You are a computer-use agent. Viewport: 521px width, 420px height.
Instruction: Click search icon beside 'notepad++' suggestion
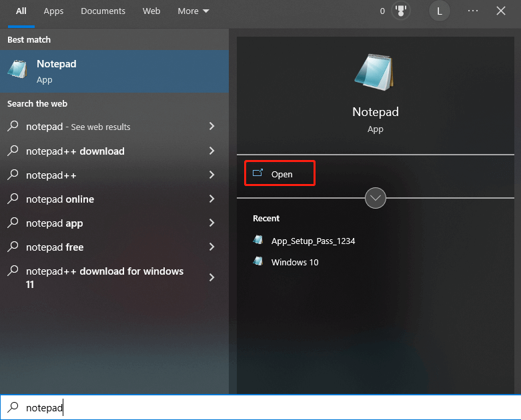(13, 174)
